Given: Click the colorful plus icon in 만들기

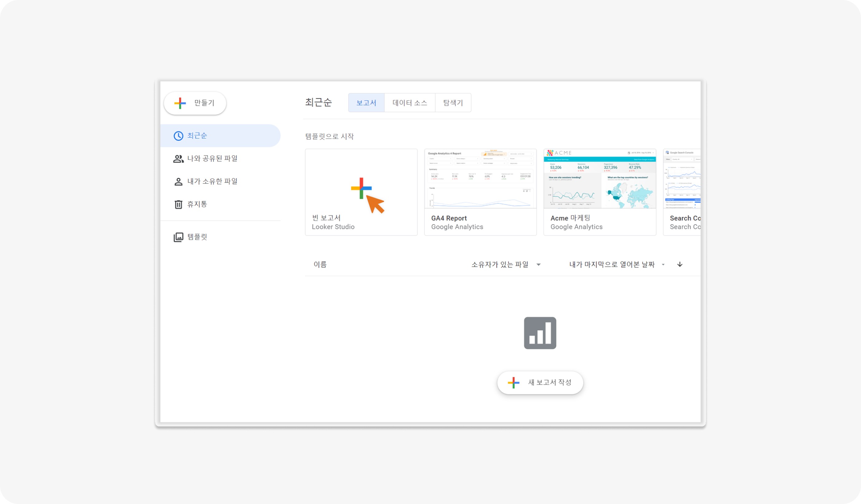Looking at the screenshot, I should coord(180,103).
